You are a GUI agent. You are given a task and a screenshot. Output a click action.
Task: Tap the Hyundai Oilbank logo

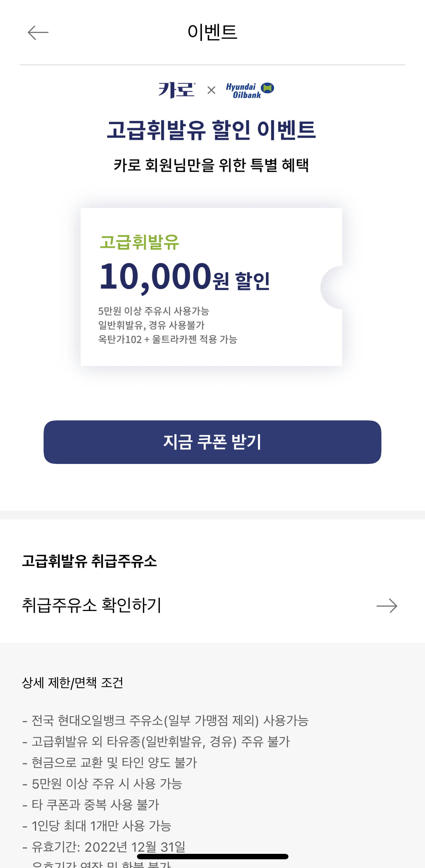pos(250,90)
